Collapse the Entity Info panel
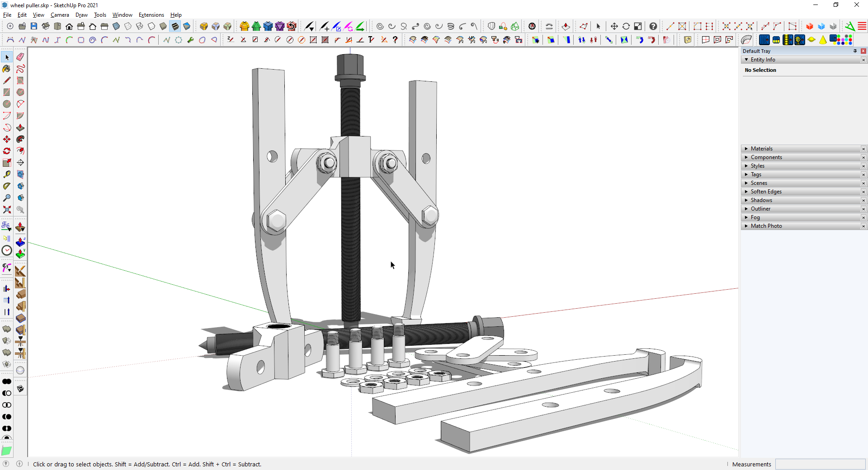This screenshot has width=868, height=470. pos(746,60)
